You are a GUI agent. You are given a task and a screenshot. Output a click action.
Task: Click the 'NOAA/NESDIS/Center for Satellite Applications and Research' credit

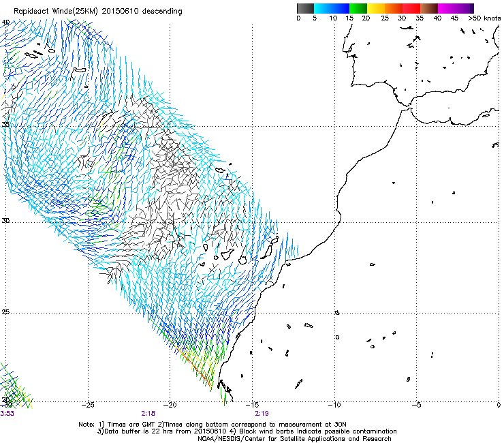(294, 439)
